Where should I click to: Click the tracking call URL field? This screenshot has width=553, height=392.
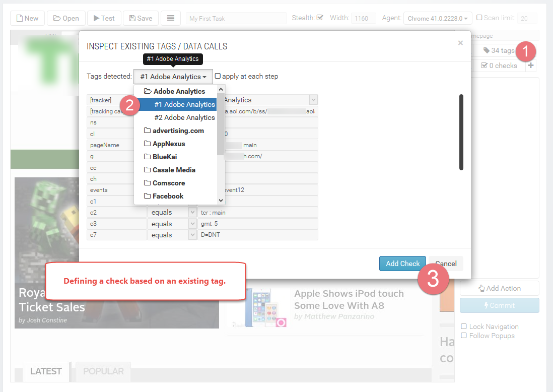pos(271,111)
